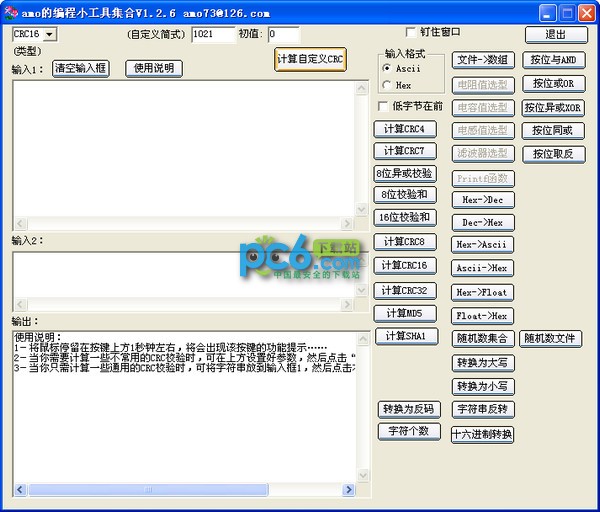Click the 计算CRC16 button

(404, 266)
